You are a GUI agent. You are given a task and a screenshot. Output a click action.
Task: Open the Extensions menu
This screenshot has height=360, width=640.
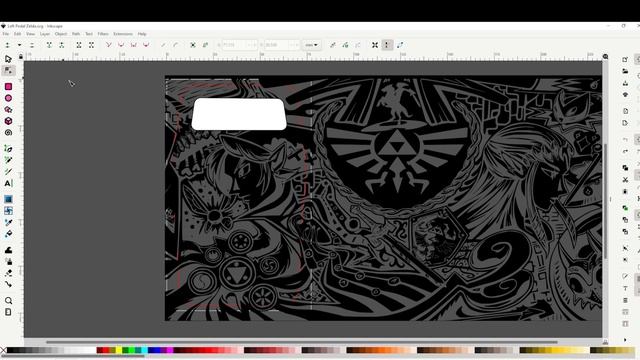click(123, 34)
